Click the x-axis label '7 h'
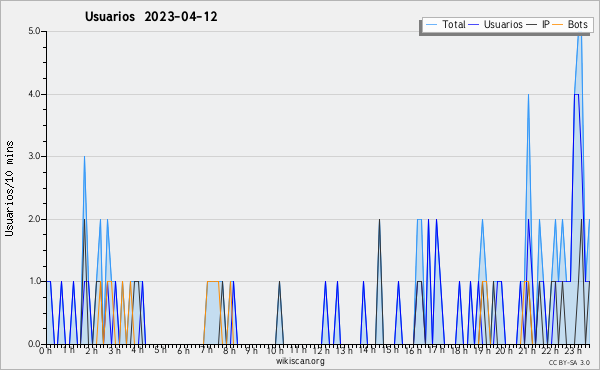Viewport: 600px width, 370px height. [x=206, y=350]
